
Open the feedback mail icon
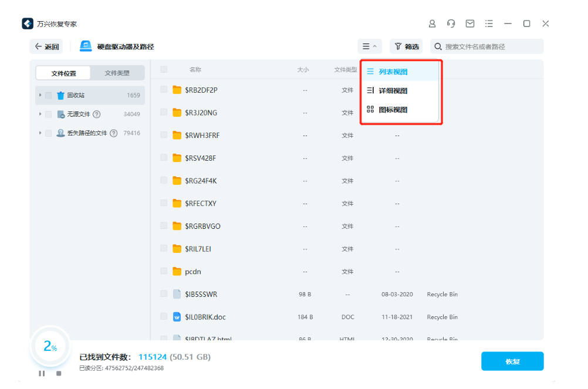click(x=470, y=23)
